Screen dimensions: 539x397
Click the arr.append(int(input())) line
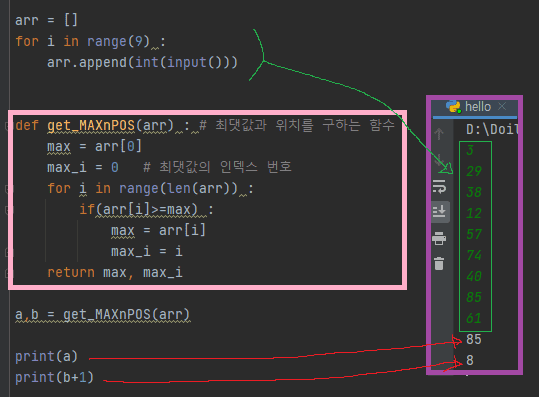142,63
